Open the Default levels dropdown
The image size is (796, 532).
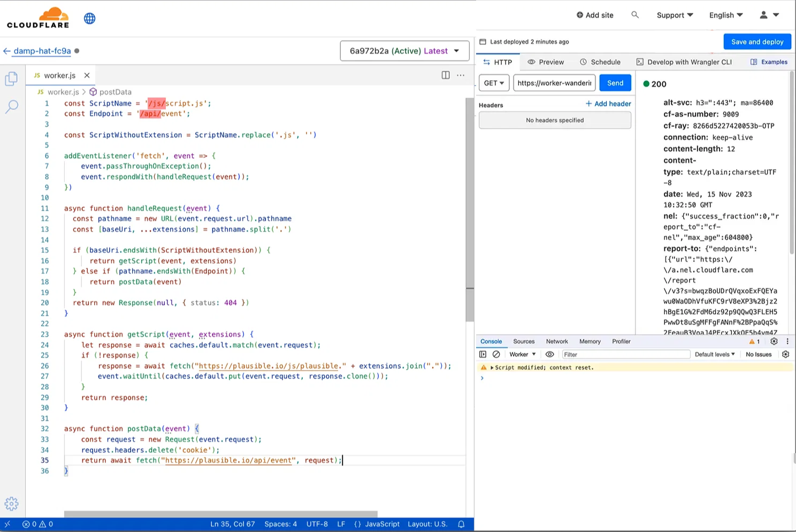click(x=715, y=354)
